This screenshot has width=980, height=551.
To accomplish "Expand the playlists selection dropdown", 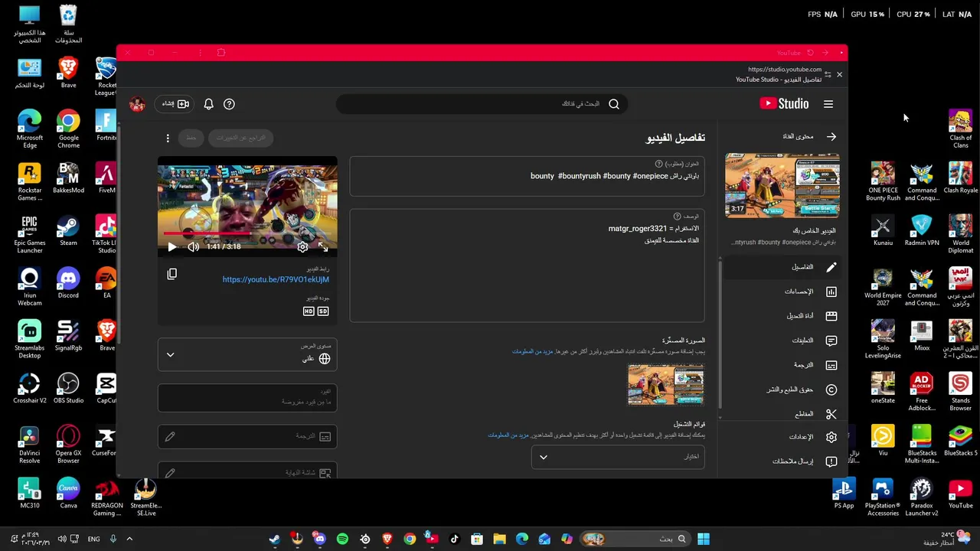I will [x=618, y=457].
